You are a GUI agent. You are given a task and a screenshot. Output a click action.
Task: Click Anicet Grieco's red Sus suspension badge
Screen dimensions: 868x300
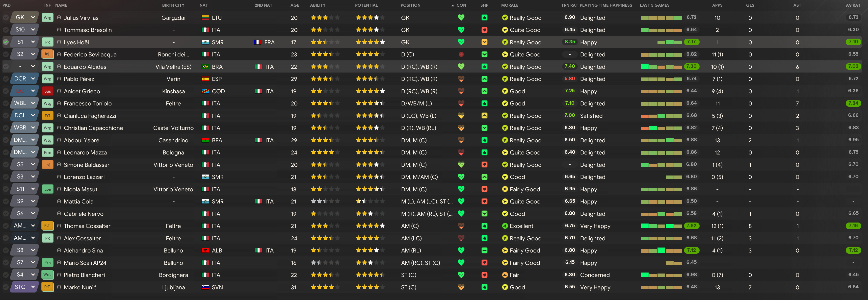pyautogui.click(x=48, y=91)
